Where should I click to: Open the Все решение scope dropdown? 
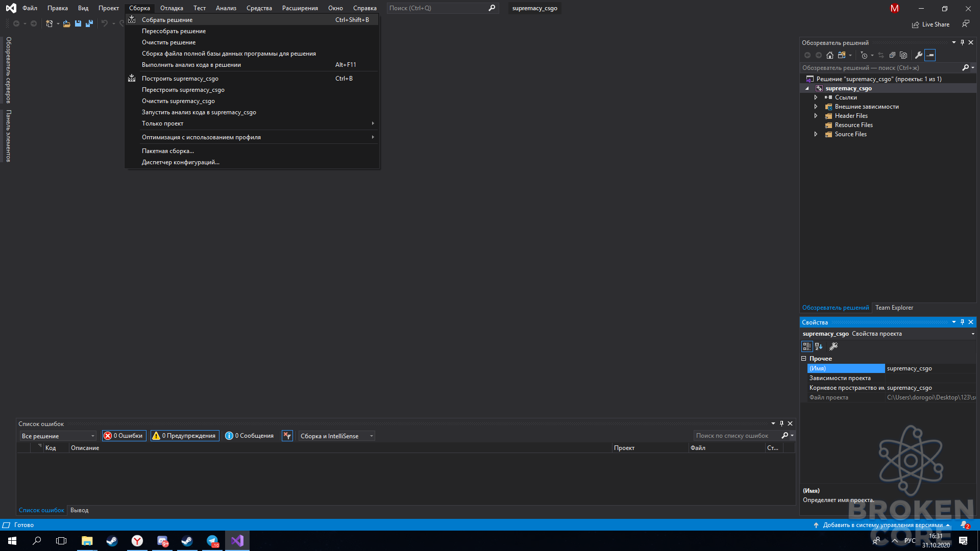(58, 436)
